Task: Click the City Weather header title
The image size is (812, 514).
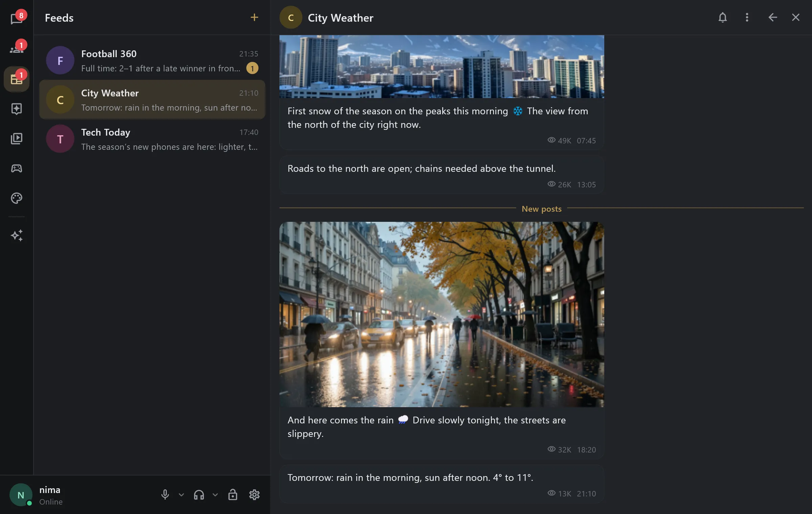Action: coord(340,18)
